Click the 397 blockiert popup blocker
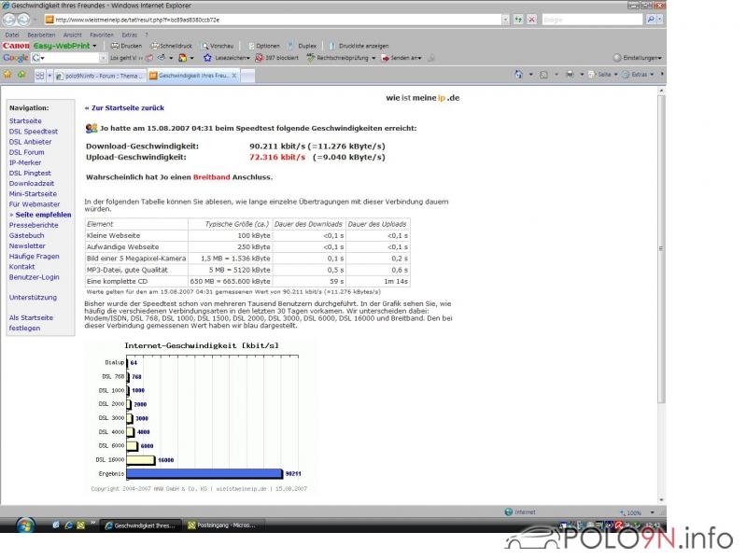747x560 pixels. 277,58
